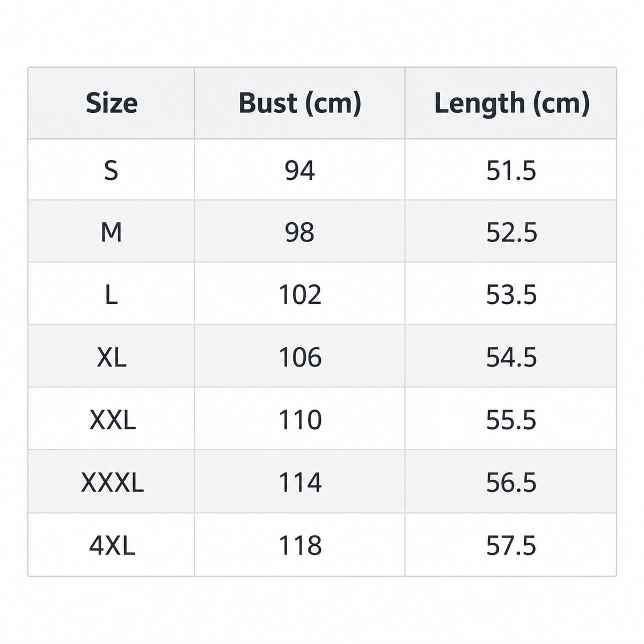Click bust value 110

tap(299, 419)
